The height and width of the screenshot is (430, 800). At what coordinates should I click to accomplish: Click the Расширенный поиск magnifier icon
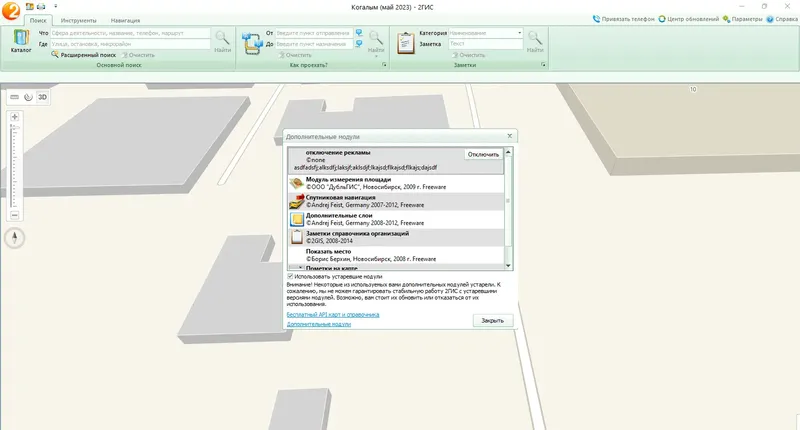[55, 55]
